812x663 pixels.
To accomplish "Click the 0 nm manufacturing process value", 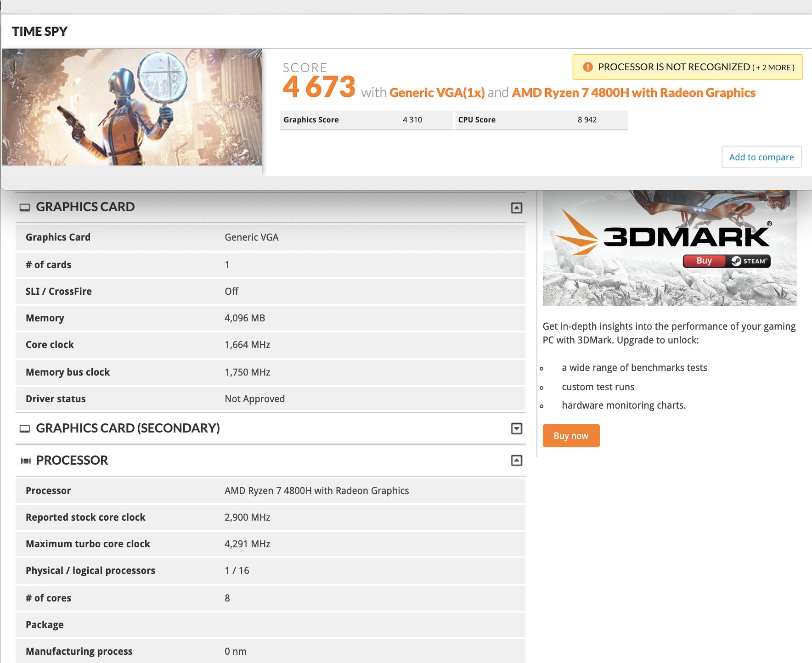I will pyautogui.click(x=236, y=652).
